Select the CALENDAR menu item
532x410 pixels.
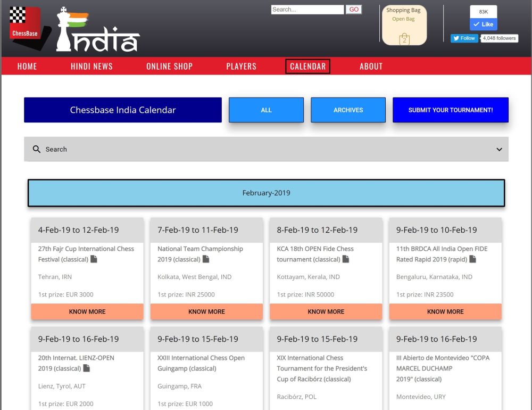click(307, 66)
